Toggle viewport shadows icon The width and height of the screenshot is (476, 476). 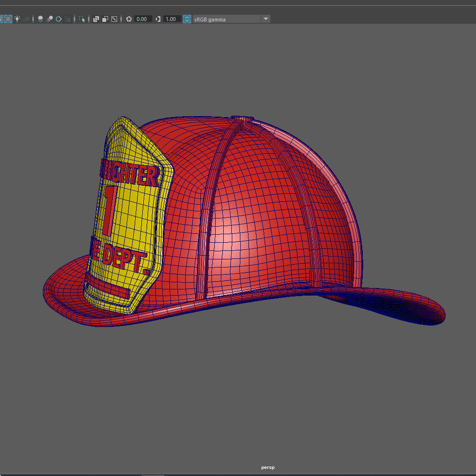point(26,19)
